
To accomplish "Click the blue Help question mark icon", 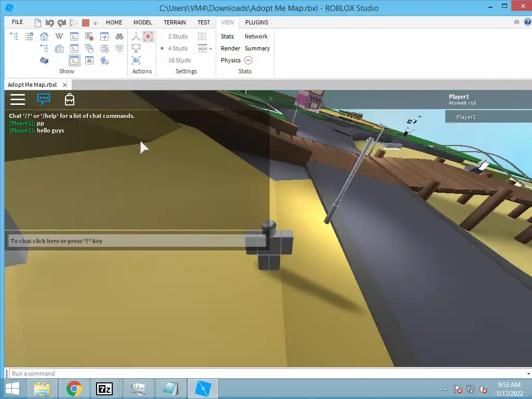I will pyautogui.click(x=527, y=22).
